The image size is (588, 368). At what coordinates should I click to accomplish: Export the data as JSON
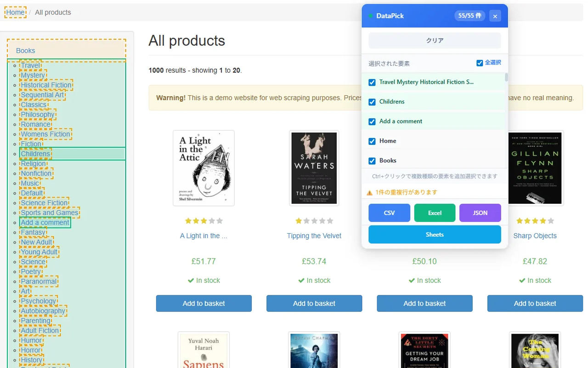click(480, 213)
